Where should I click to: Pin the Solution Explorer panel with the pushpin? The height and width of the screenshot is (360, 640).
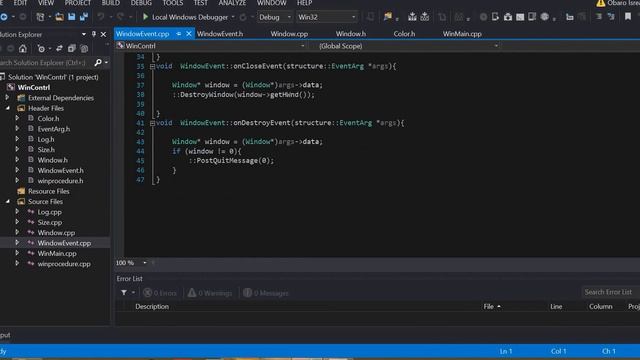point(94,34)
